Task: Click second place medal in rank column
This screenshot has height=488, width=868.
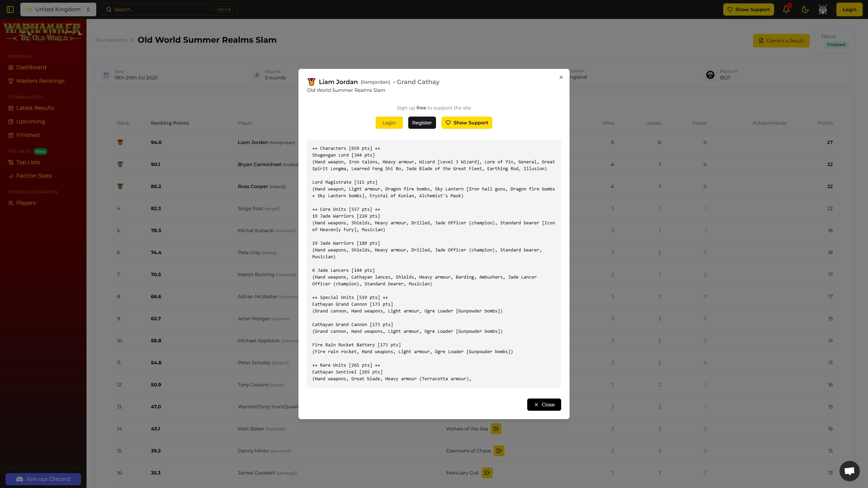Action: pos(120,164)
